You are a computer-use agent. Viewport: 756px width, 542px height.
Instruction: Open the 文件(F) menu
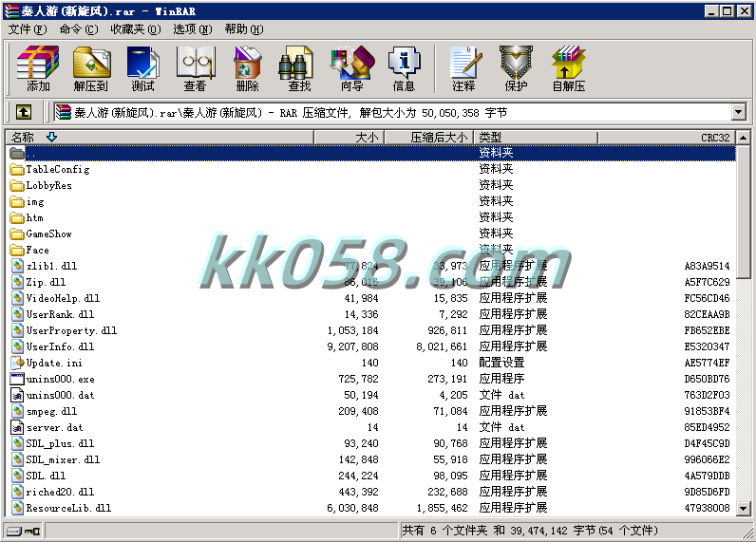pyautogui.click(x=28, y=29)
